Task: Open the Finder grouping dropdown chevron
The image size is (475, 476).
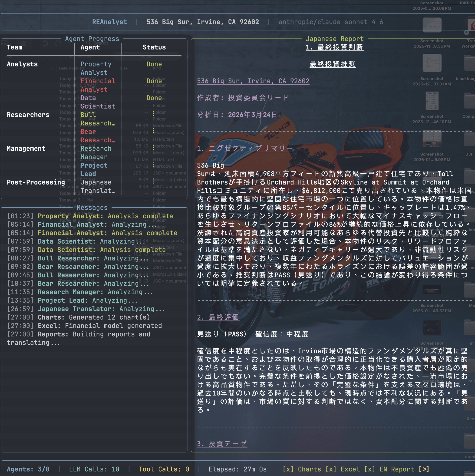Action: tap(29, 43)
